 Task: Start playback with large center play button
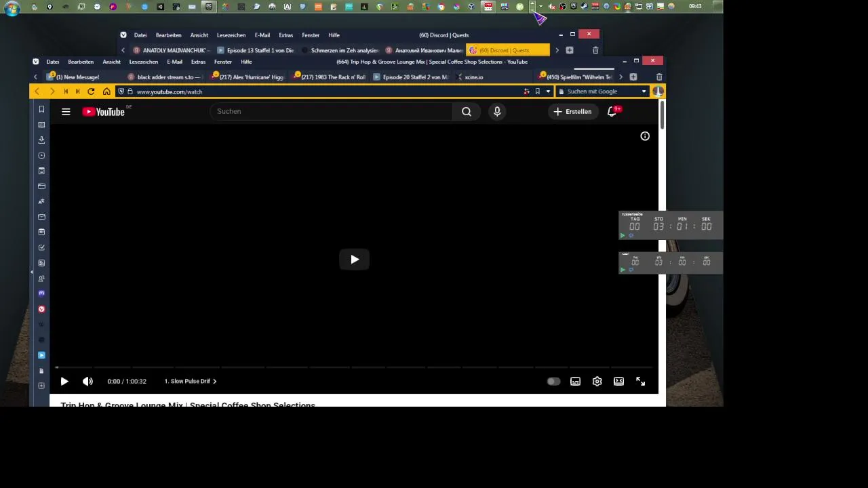click(x=355, y=260)
